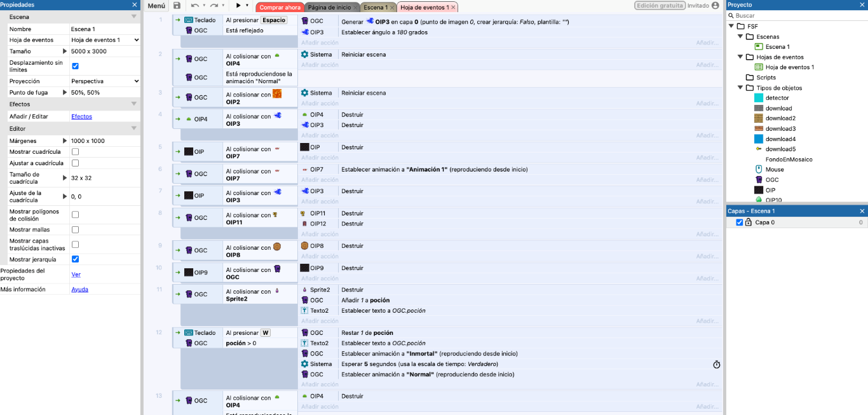Viewport: 868px width, 415px height.
Task: Enable Mostrar cuadrícula checkbox
Action: (76, 152)
